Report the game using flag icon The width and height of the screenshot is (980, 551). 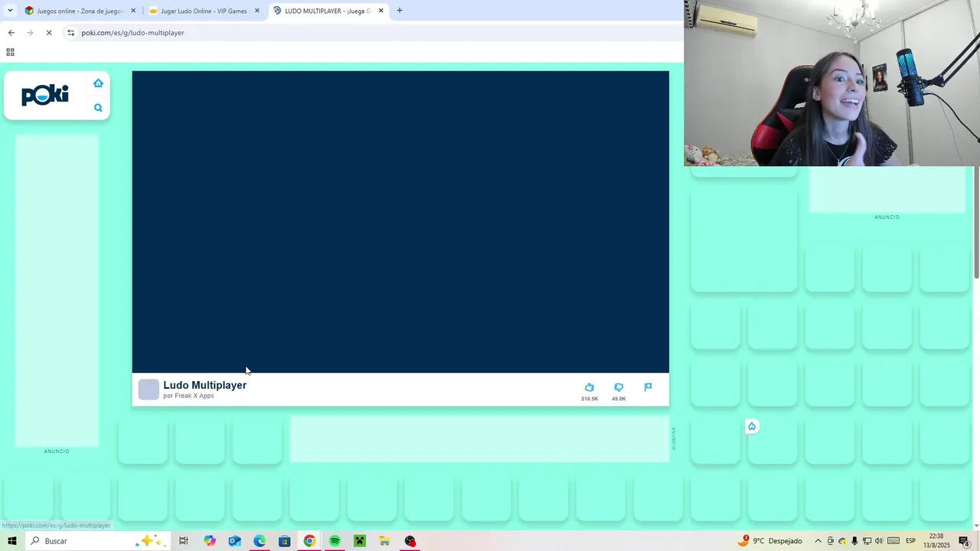pos(648,387)
